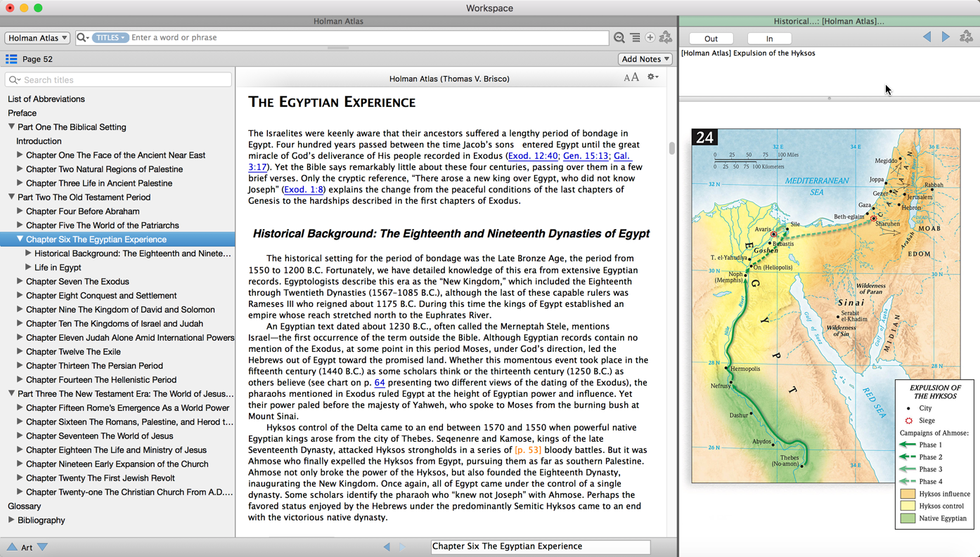Image resolution: width=980 pixels, height=557 pixels.
Task: Click the plus circle icon beside search field
Action: point(650,38)
